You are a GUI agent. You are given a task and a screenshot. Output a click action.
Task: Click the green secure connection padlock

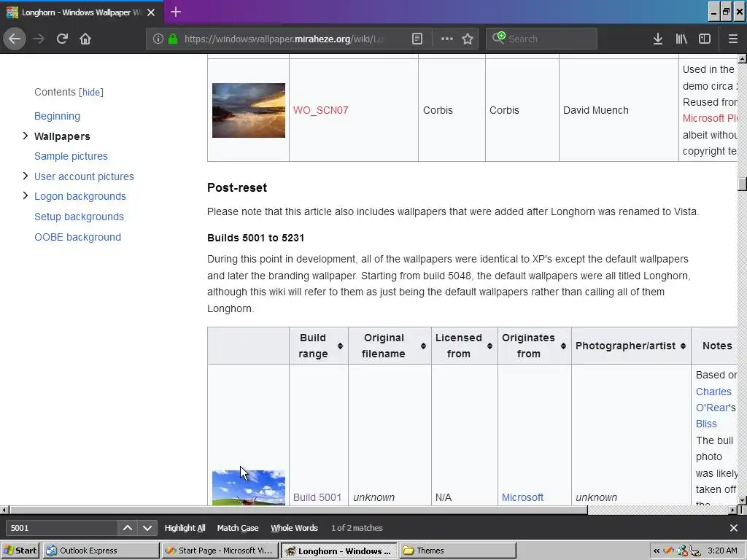click(173, 39)
